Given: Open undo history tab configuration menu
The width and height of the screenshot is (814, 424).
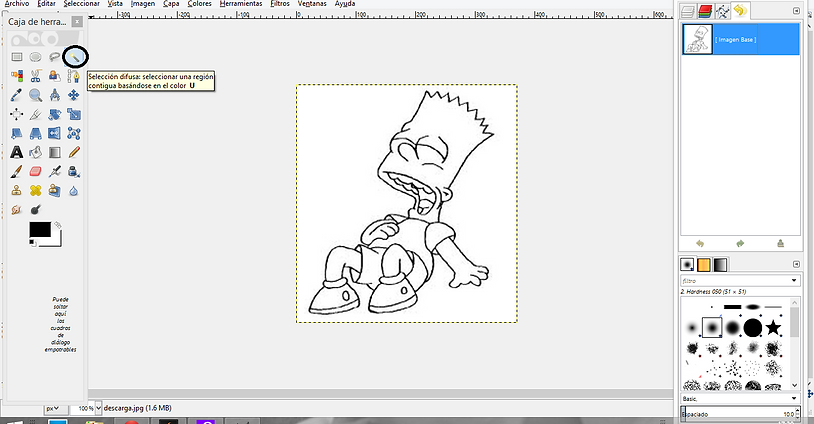Looking at the screenshot, I should (796, 10).
